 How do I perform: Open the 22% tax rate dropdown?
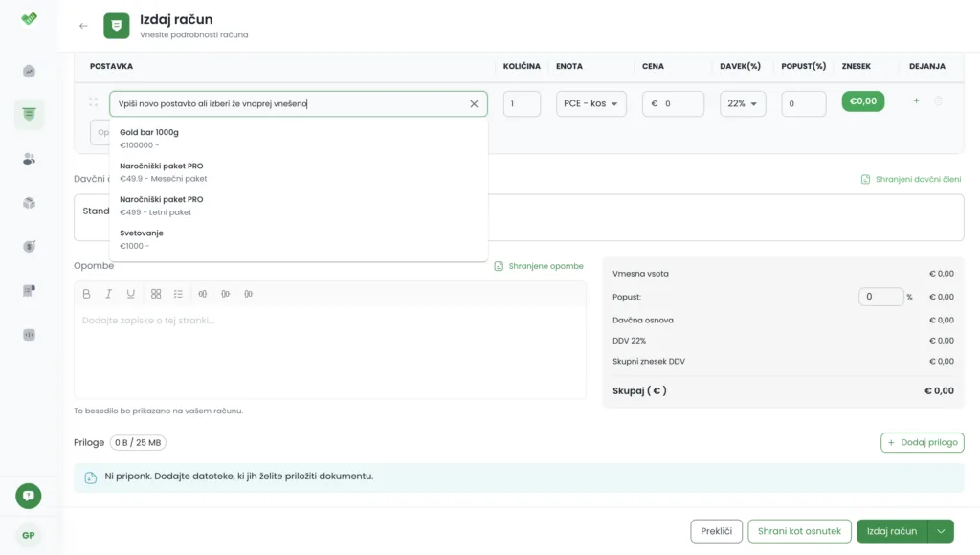[x=743, y=103]
